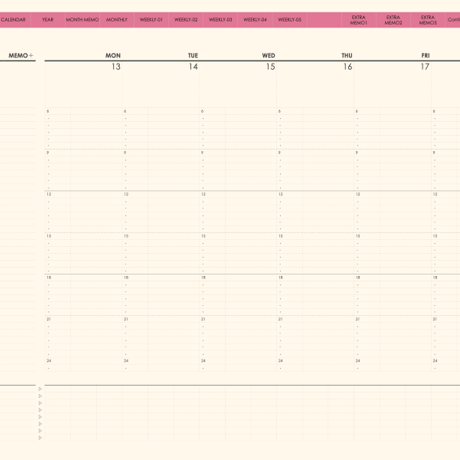Click the 12 hour label in Monday column
This screenshot has height=460, width=460.
(x=49, y=194)
